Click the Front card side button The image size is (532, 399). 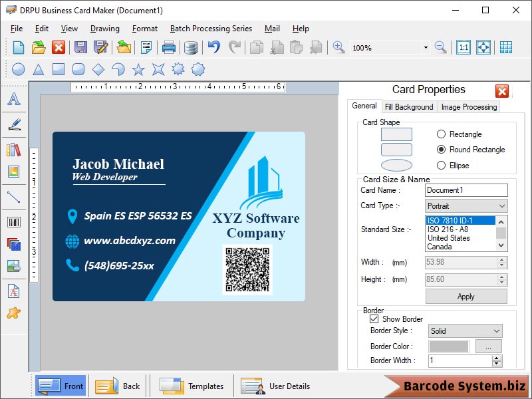point(61,386)
